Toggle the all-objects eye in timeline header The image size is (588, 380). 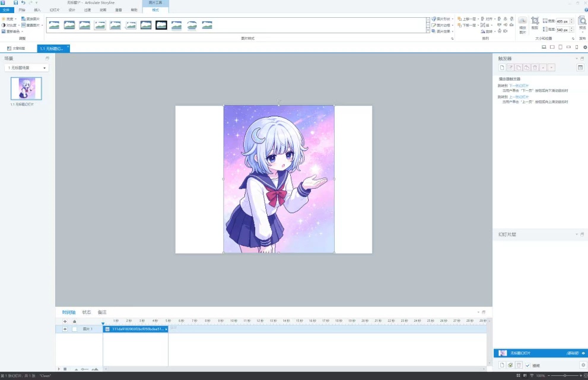coord(65,321)
